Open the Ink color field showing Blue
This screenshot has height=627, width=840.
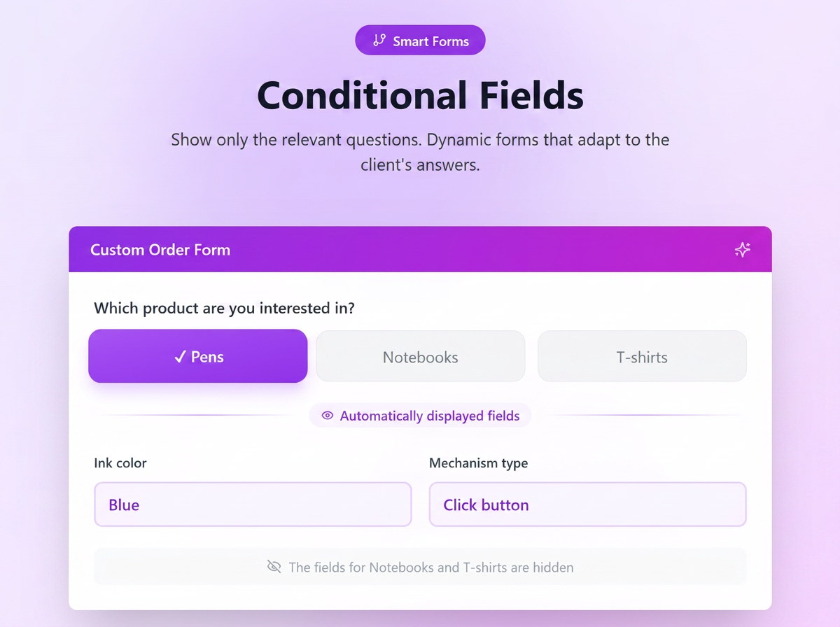pos(253,504)
